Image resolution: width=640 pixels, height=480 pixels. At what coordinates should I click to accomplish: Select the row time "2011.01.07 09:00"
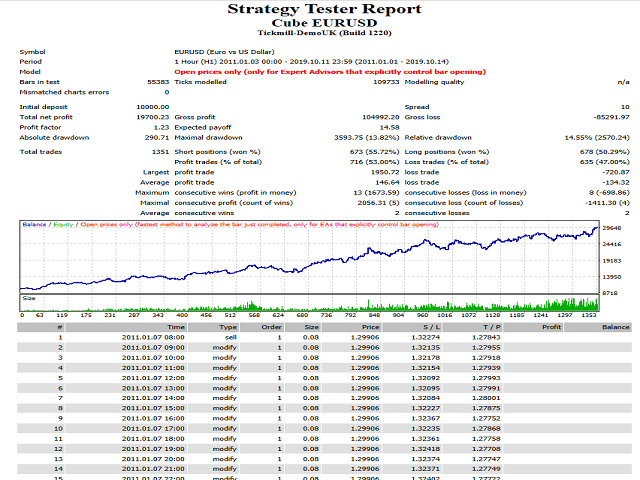[153, 348]
